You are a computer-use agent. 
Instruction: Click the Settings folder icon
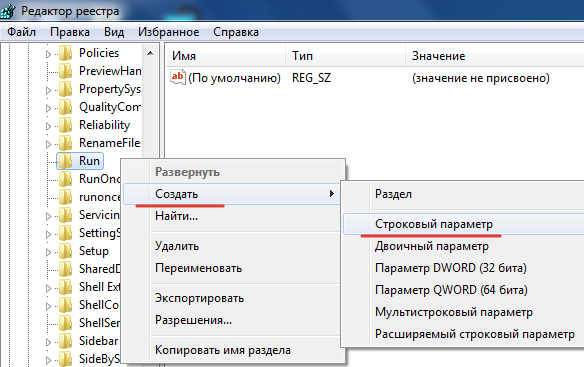click(x=66, y=233)
